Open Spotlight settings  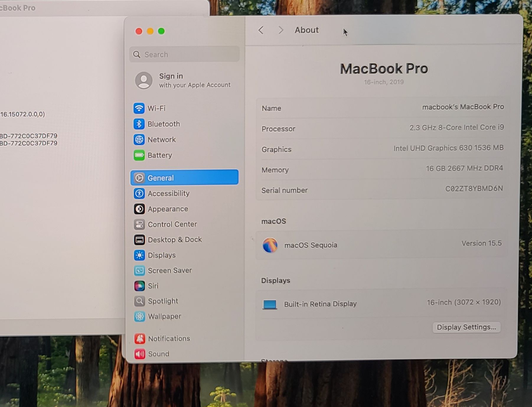163,301
